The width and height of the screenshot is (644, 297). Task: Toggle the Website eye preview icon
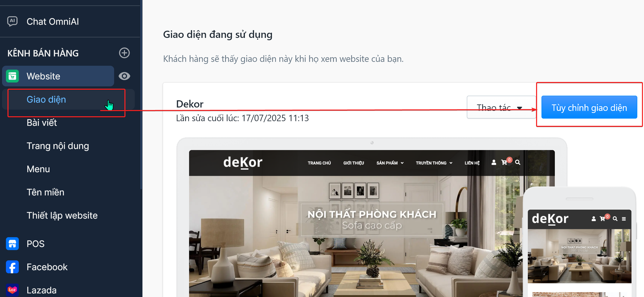point(124,76)
